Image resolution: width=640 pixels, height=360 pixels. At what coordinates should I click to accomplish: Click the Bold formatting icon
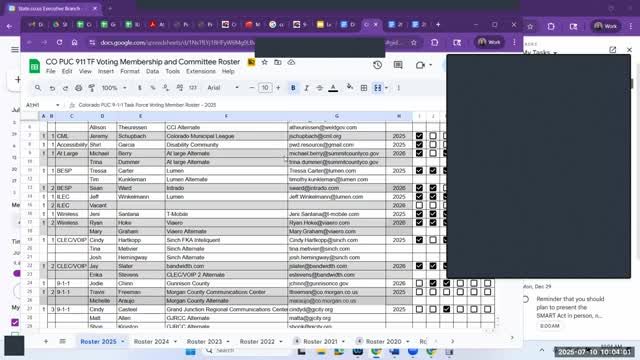tap(293, 88)
